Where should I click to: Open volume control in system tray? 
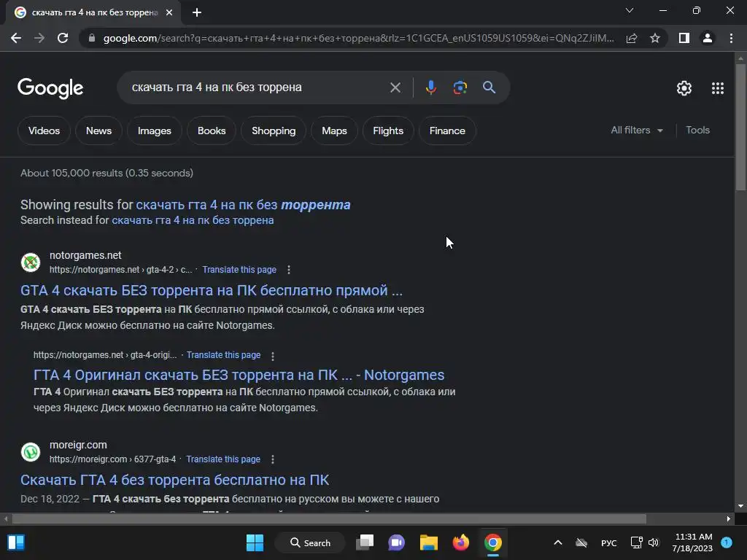point(654,542)
